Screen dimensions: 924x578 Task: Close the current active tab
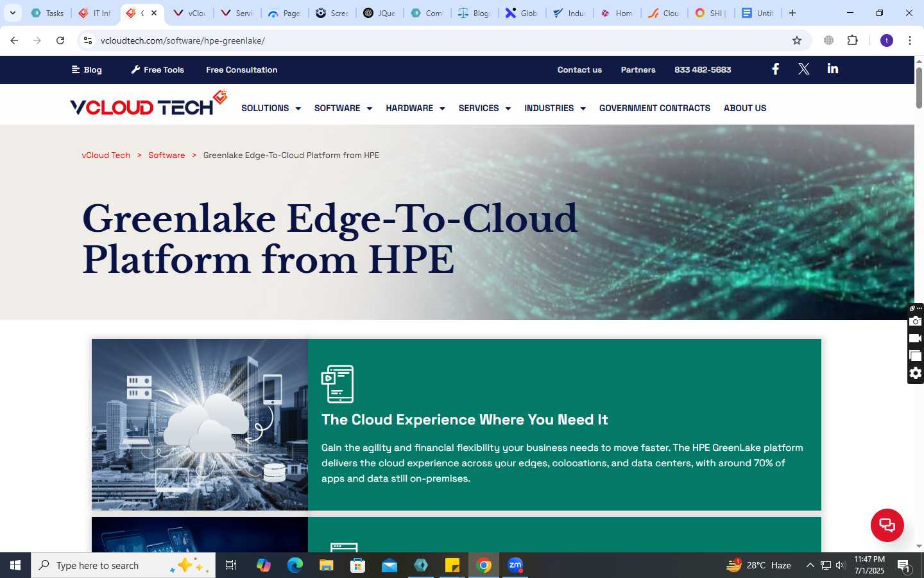tap(154, 13)
